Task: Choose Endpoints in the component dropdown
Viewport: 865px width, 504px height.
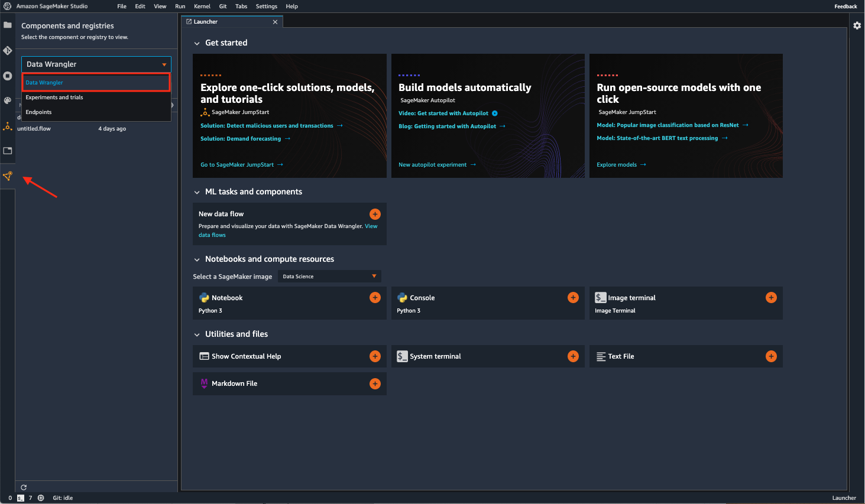Action: pos(39,112)
